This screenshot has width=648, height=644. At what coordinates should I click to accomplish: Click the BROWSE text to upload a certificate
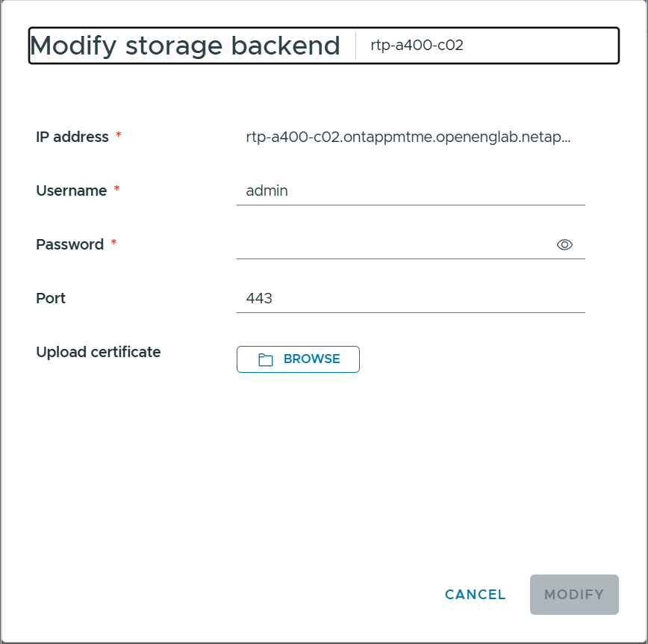tap(311, 359)
